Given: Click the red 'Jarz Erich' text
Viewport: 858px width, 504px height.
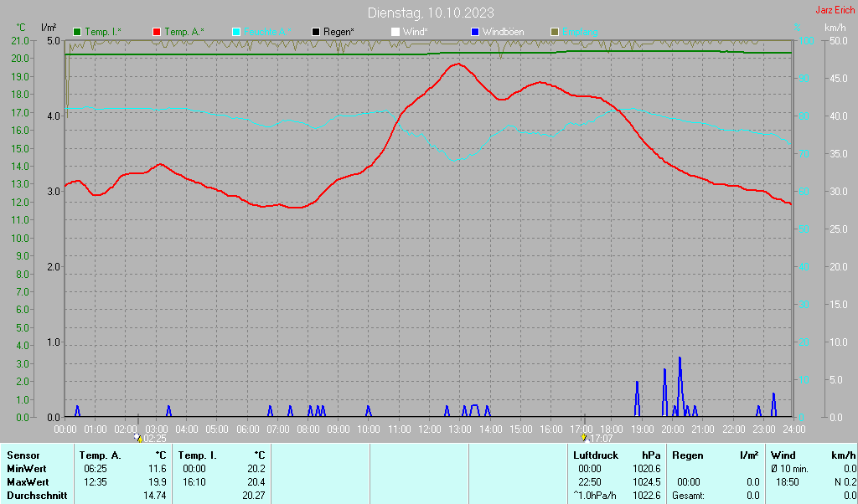Looking at the screenshot, I should [x=835, y=10].
